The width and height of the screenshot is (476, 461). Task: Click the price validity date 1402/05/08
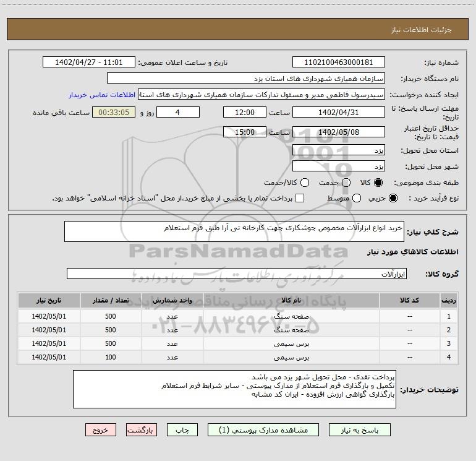[x=339, y=132]
